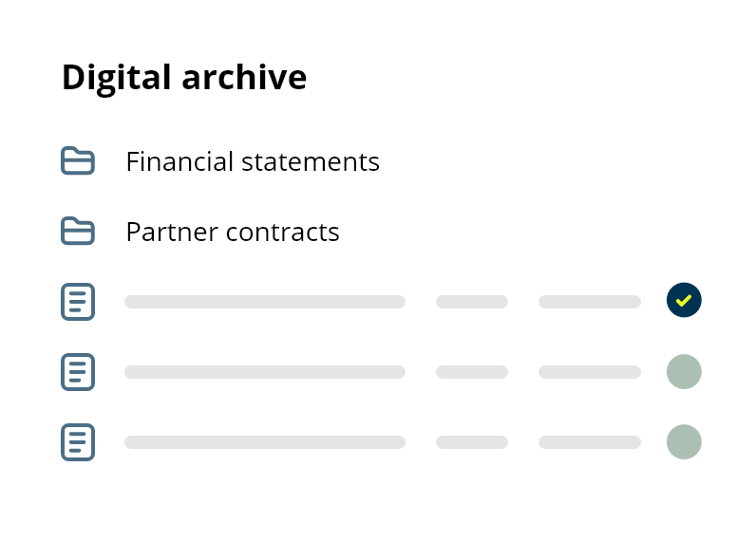The width and height of the screenshot is (756, 541).
Task: Uncheck the selected first document checkmark
Action: pos(684,300)
